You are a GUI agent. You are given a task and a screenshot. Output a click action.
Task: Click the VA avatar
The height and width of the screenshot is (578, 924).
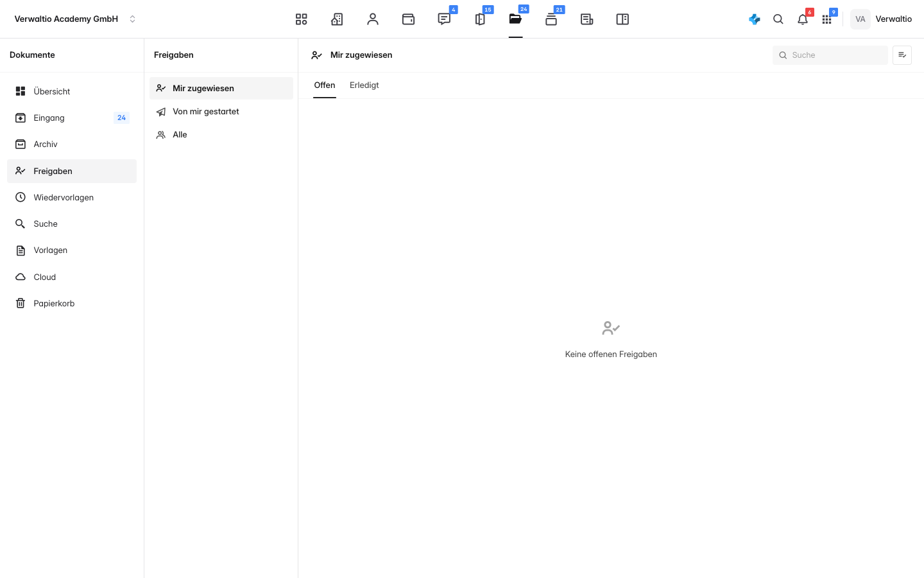pyautogui.click(x=860, y=19)
